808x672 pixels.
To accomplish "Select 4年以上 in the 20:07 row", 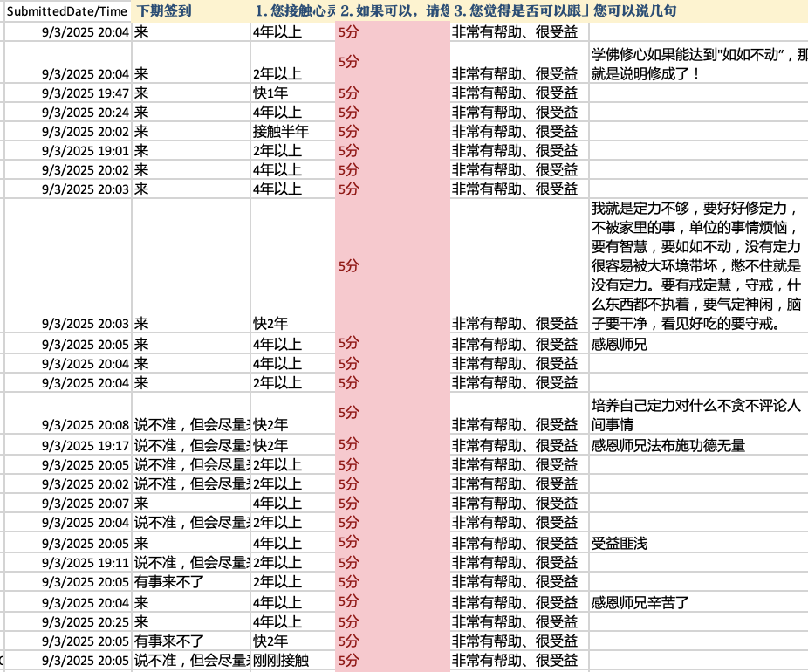I will point(292,503).
